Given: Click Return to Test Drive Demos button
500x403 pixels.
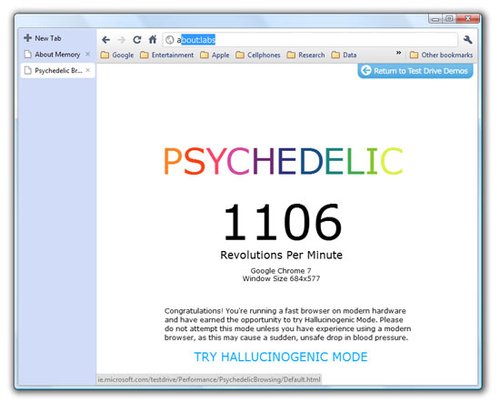Looking at the screenshot, I should point(415,71).
